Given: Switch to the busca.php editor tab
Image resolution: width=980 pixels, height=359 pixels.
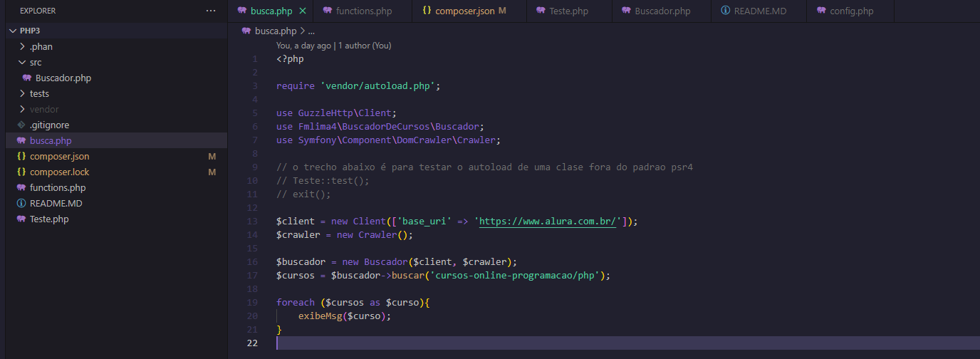Looking at the screenshot, I should click(x=271, y=11).
